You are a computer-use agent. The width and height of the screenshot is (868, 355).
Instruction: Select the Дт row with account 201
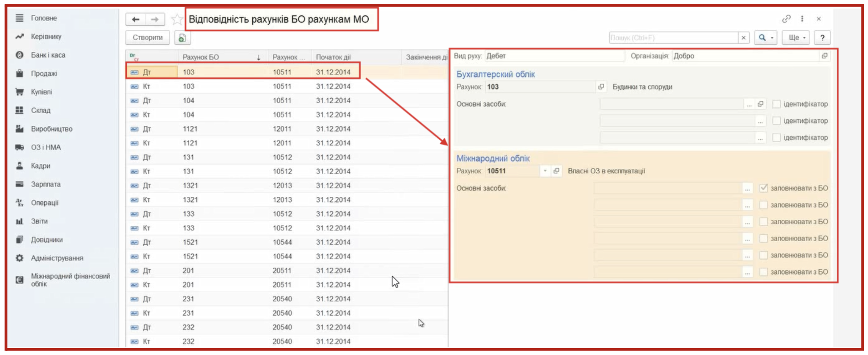(x=287, y=271)
